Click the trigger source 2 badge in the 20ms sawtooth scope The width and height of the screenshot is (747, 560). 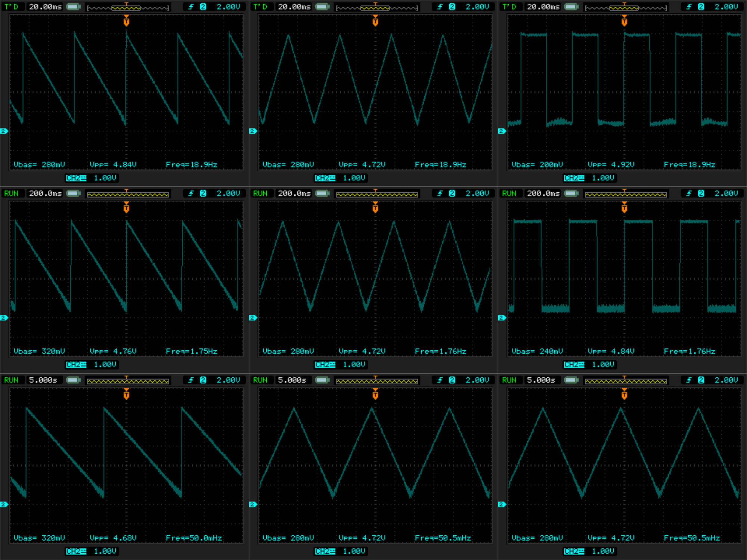point(203,7)
